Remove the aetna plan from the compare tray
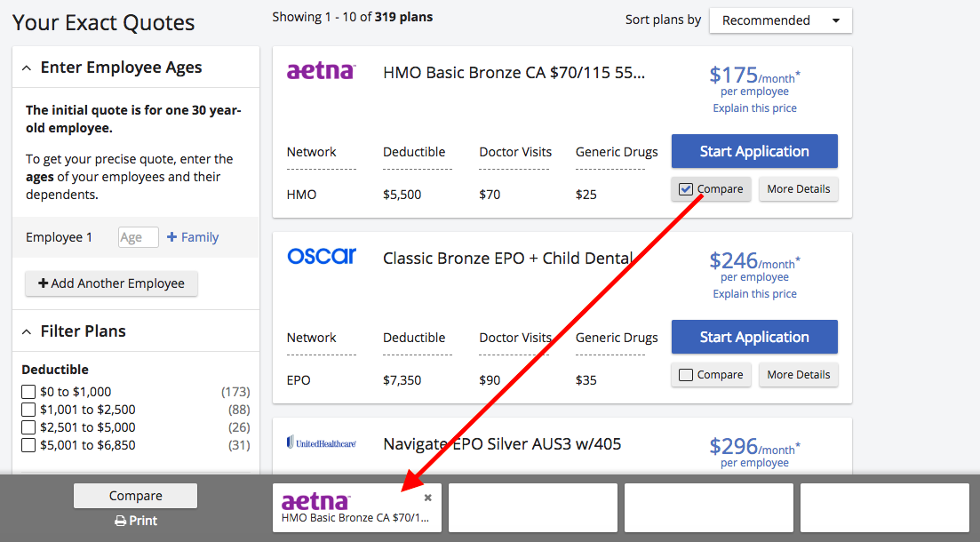This screenshot has width=980, height=542. click(427, 497)
